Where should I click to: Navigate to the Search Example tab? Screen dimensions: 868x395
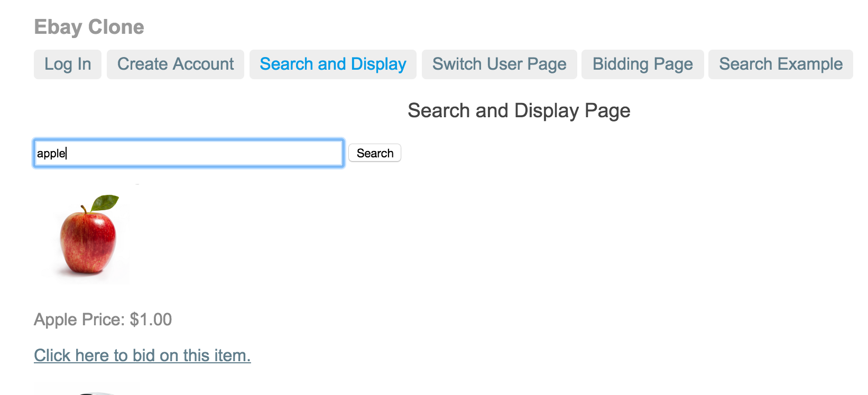click(781, 64)
